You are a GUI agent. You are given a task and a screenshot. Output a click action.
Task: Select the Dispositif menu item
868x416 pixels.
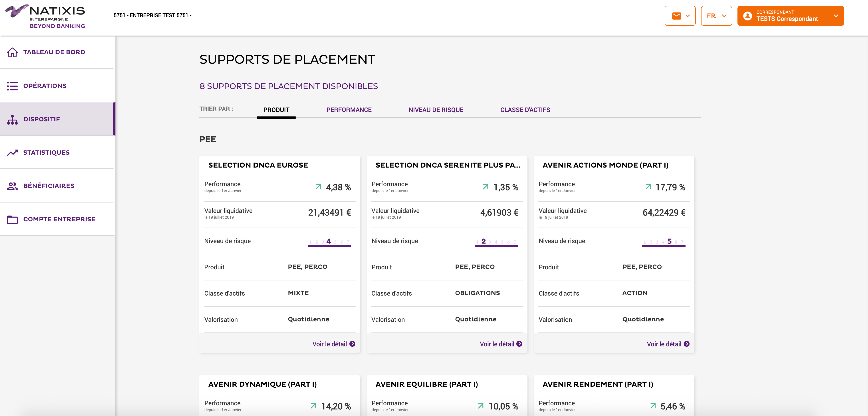coord(58,119)
